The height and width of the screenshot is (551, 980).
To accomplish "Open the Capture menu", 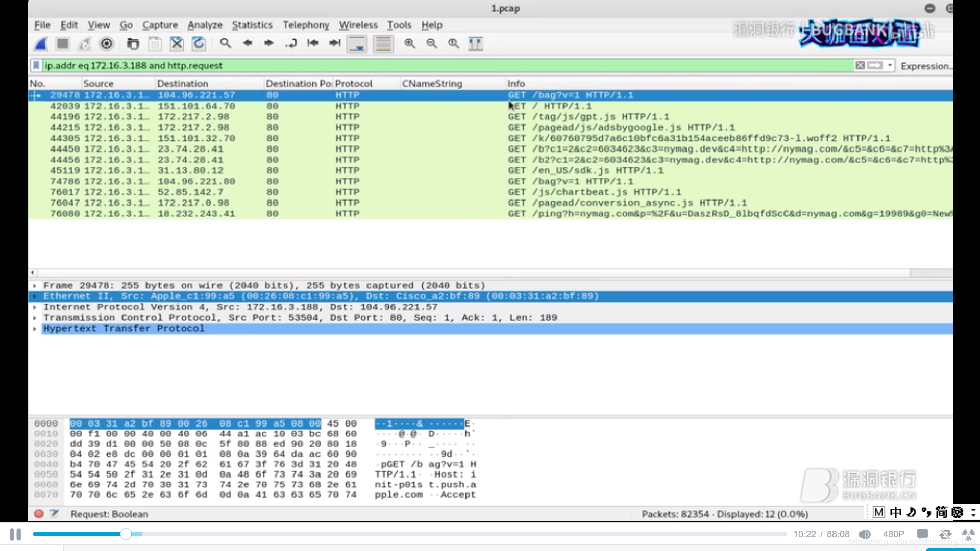I will [x=160, y=25].
